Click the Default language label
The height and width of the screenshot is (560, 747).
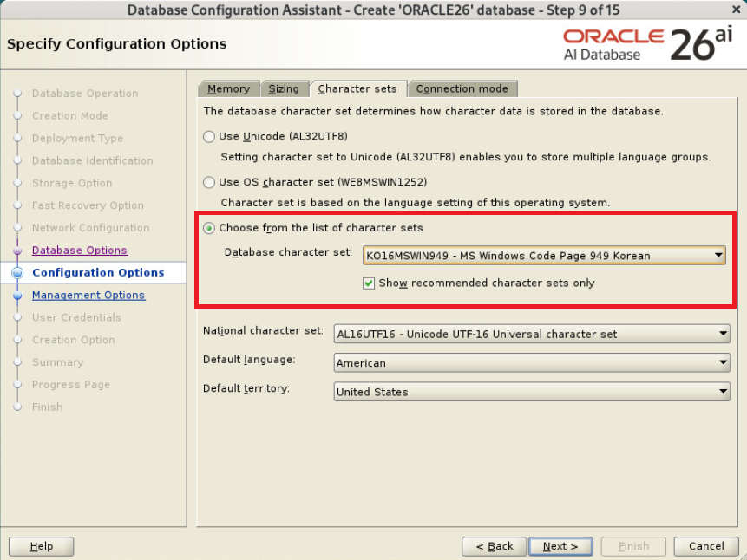(x=249, y=360)
